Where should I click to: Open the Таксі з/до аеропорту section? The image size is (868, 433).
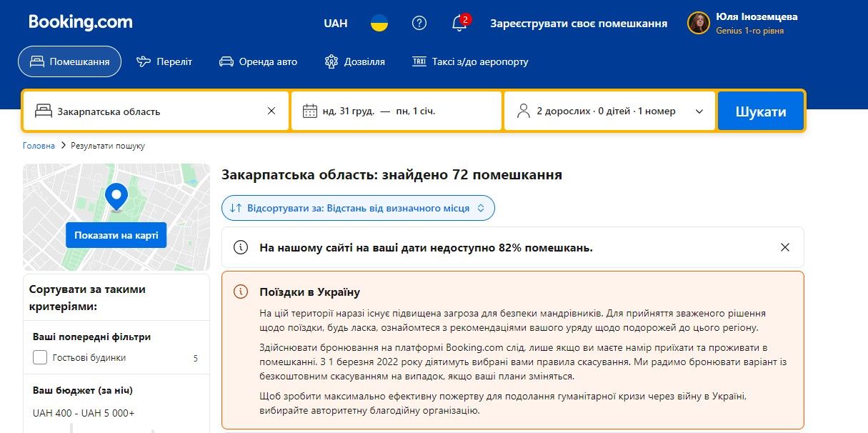469,61
